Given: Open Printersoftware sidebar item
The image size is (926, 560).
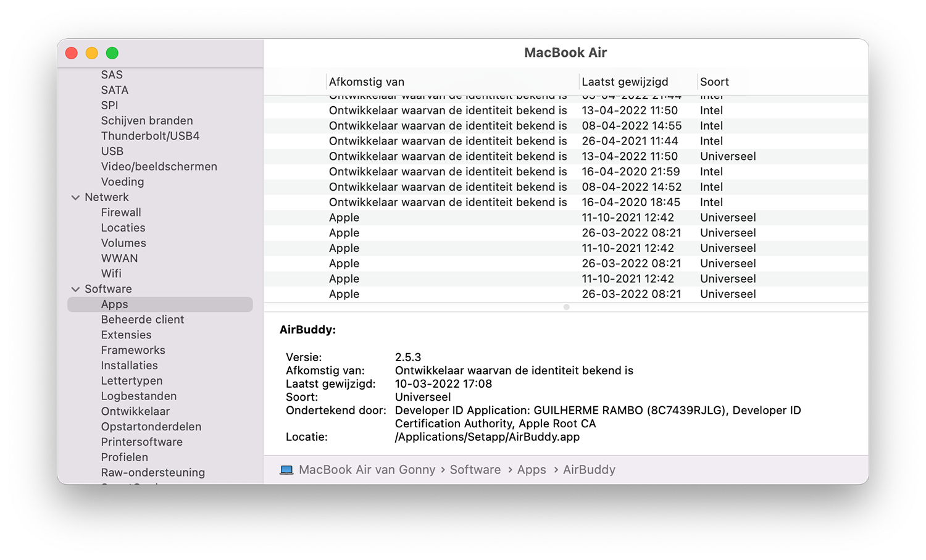Looking at the screenshot, I should [x=142, y=442].
